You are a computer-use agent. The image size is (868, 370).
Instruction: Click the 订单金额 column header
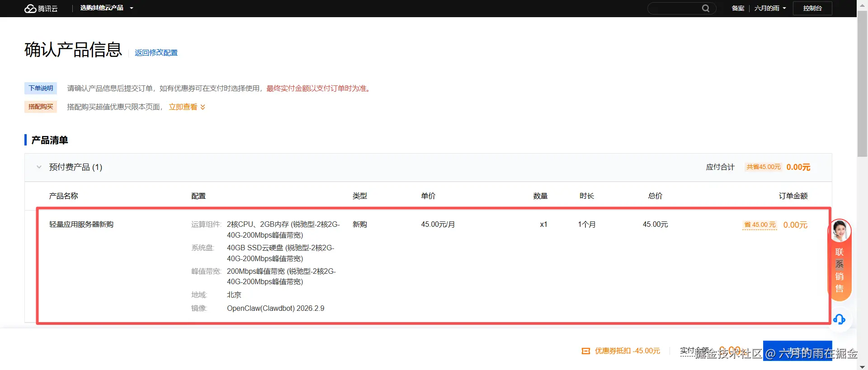(793, 196)
